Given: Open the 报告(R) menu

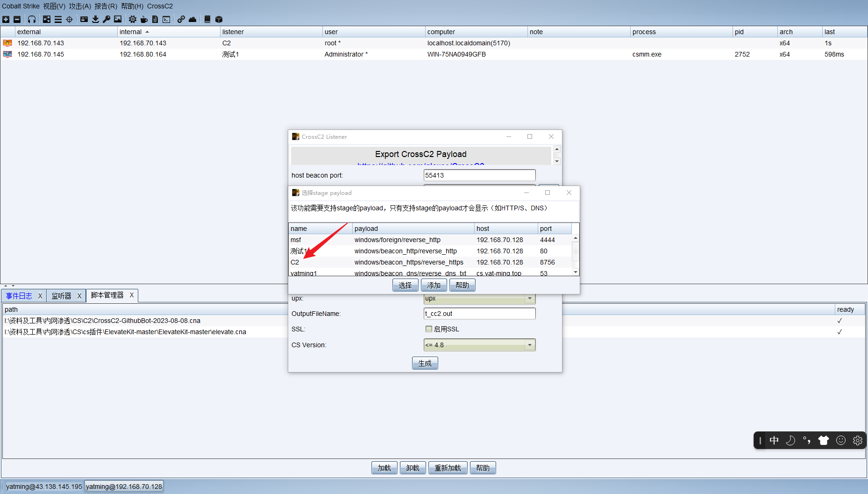Looking at the screenshot, I should pos(106,6).
